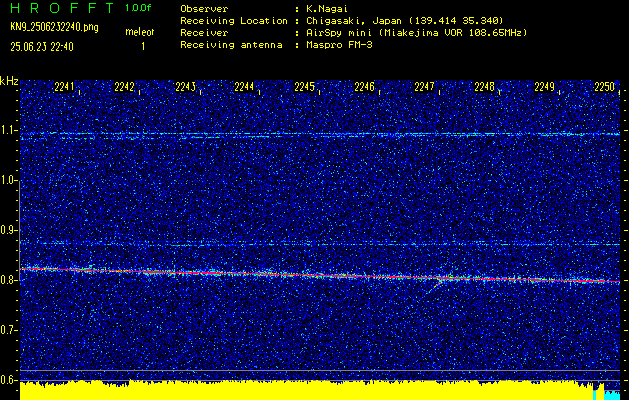Click the 2244 time marker
Viewport: 629px width, 400px height.
tap(244, 87)
